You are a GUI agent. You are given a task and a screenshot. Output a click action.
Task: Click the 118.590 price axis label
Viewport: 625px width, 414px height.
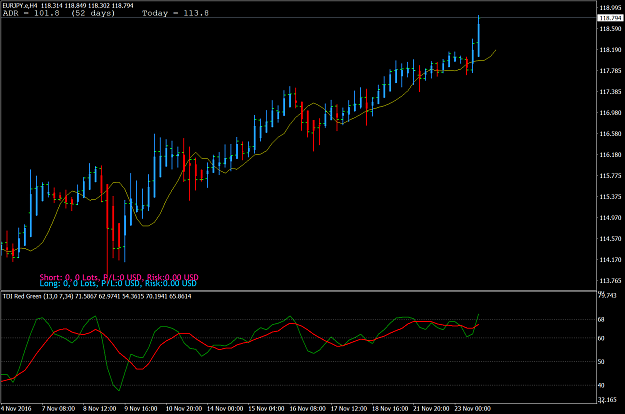tap(610, 29)
